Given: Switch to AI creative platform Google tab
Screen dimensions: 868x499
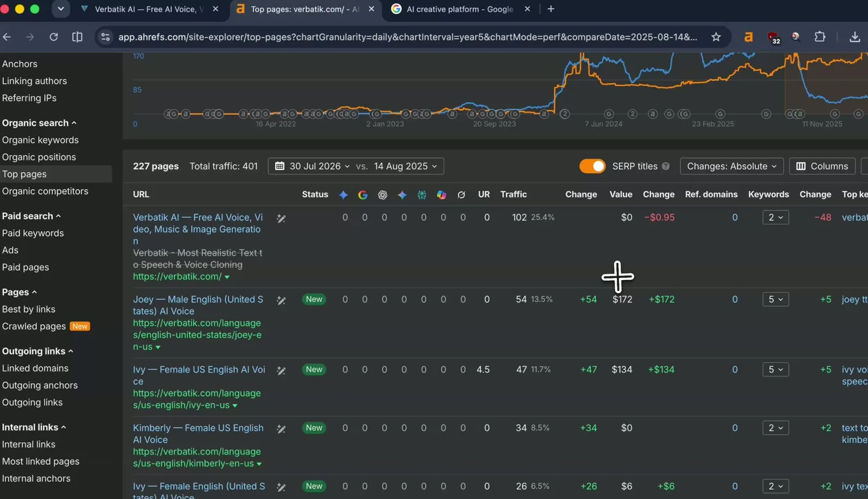Looking at the screenshot, I should (x=461, y=9).
